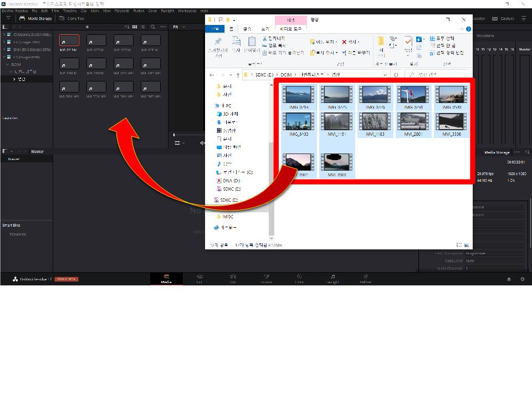Open the Capture button in DaVinci Resolve
Image resolution: width=532 pixels, height=399 pixels.
(503, 18)
